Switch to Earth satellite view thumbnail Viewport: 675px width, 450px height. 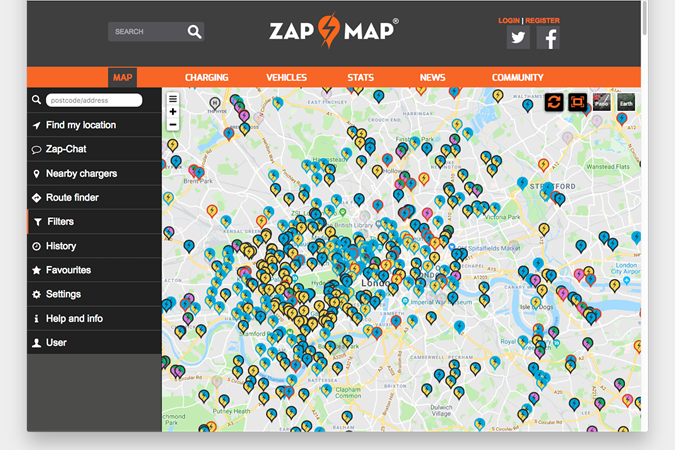click(626, 102)
